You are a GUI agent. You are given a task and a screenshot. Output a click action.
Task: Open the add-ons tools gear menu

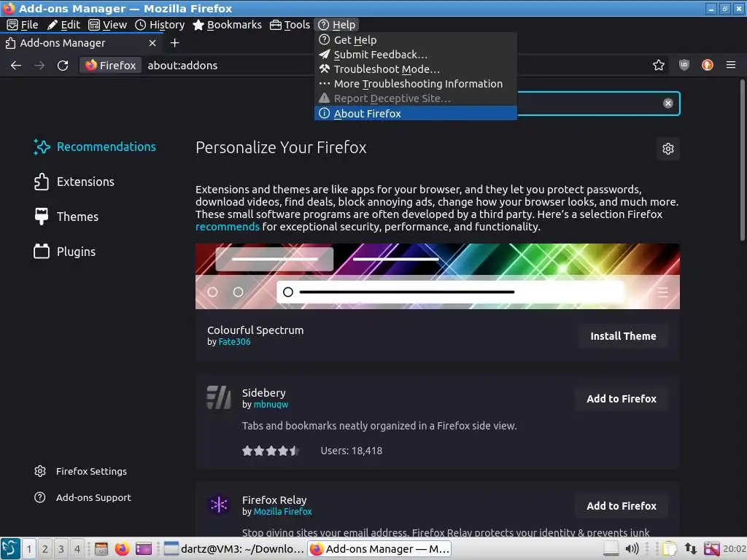pyautogui.click(x=668, y=149)
